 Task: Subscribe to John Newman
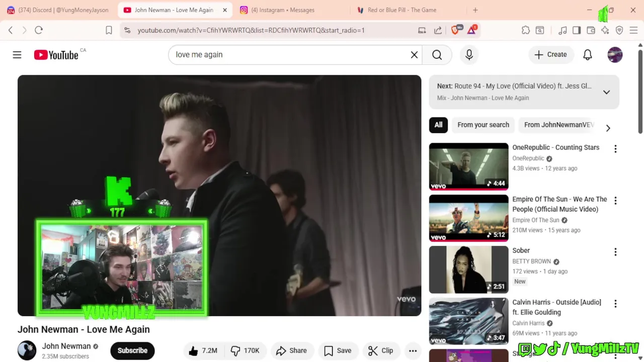point(132,351)
